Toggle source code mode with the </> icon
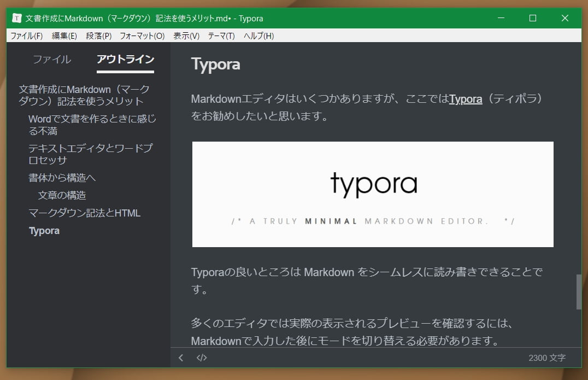The width and height of the screenshot is (588, 380). pyautogui.click(x=202, y=358)
